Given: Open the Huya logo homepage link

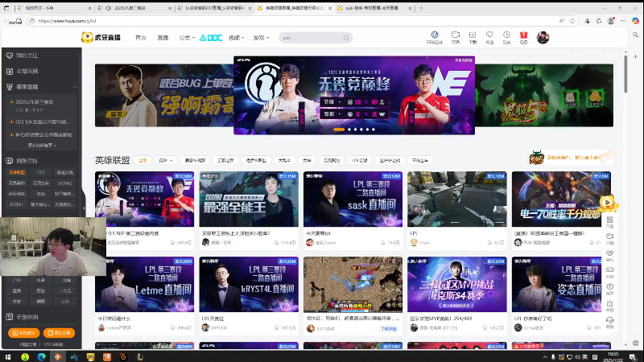Looking at the screenshot, I should [101, 37].
